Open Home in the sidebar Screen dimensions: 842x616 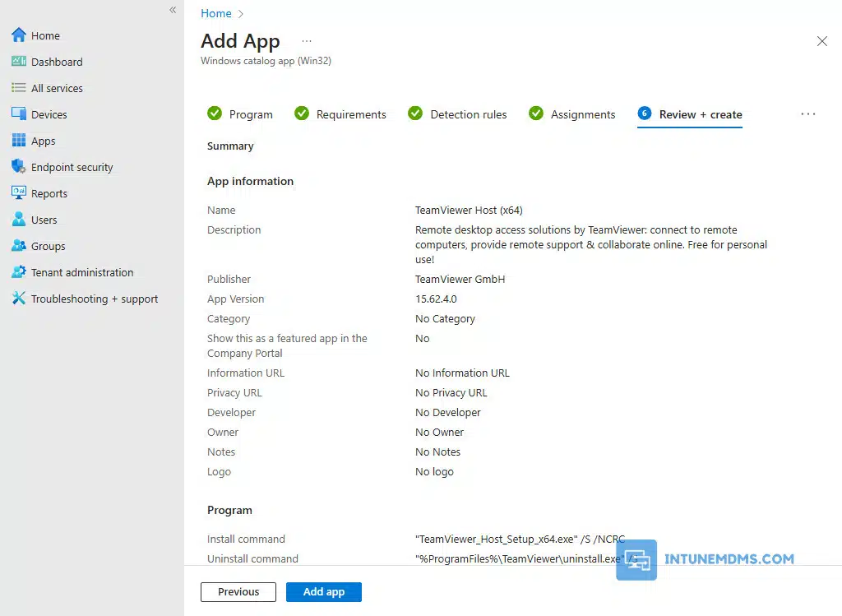point(45,35)
